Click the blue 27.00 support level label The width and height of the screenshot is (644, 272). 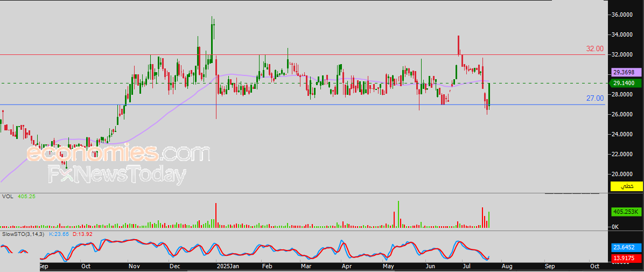click(x=594, y=98)
